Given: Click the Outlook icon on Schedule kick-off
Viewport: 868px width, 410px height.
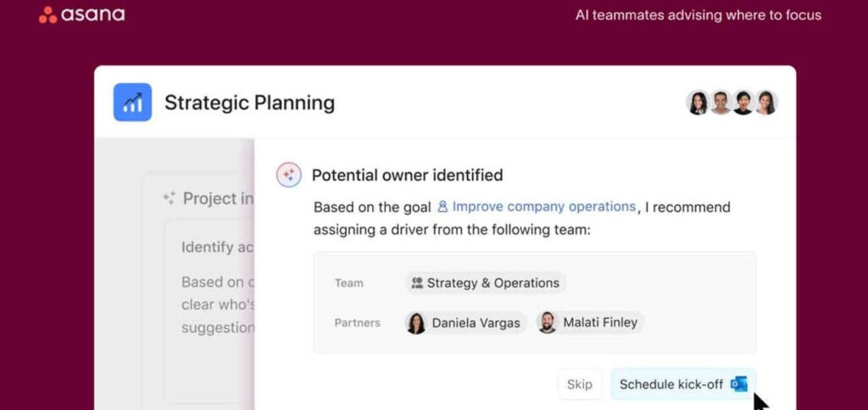Looking at the screenshot, I should [x=738, y=384].
